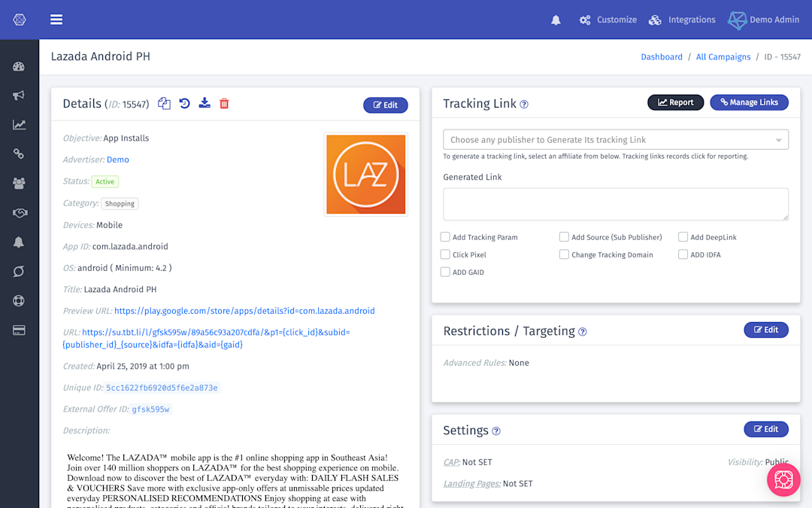Click the Manage Links button
812x508 pixels.
pyautogui.click(x=749, y=102)
